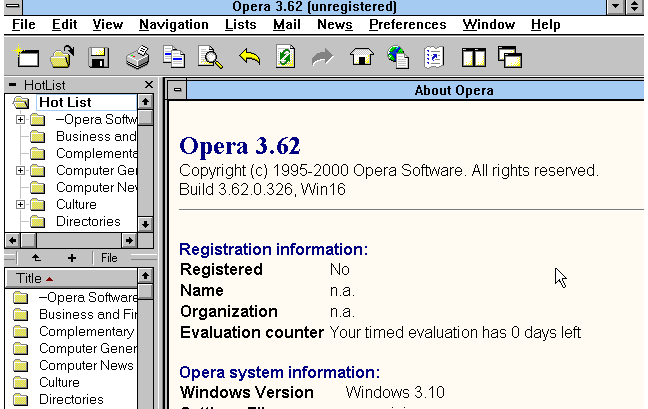Cascade windows with the overlapping windows icon
This screenshot has height=409, width=648.
point(510,57)
